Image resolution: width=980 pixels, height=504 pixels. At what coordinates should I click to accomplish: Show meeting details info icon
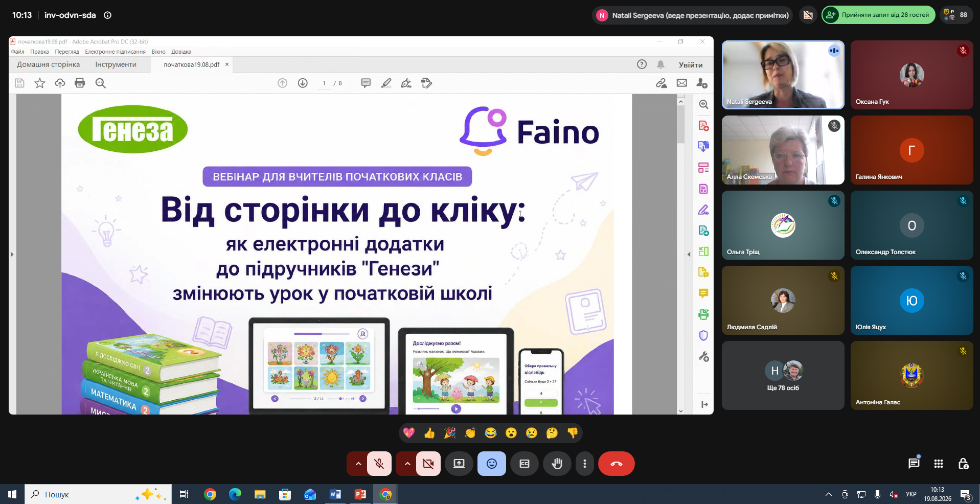coord(107,15)
